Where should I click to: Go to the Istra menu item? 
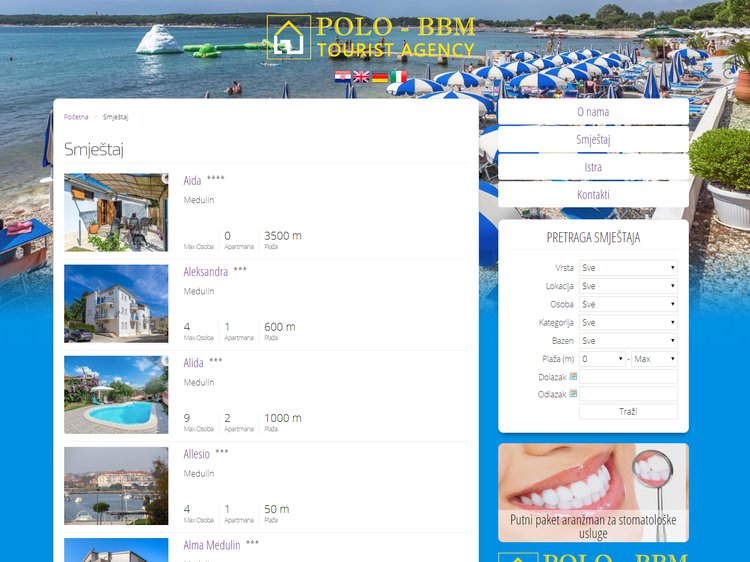pos(593,167)
